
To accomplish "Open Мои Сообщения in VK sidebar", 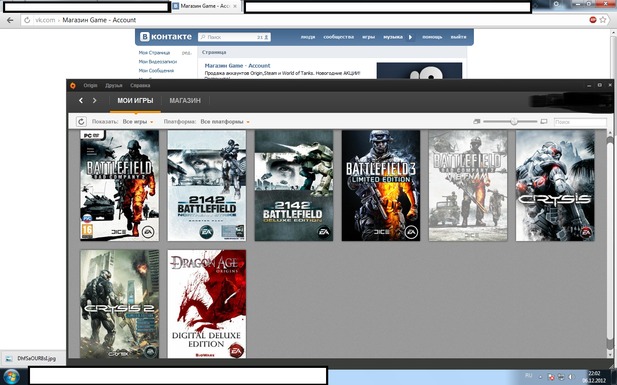I will pos(156,71).
